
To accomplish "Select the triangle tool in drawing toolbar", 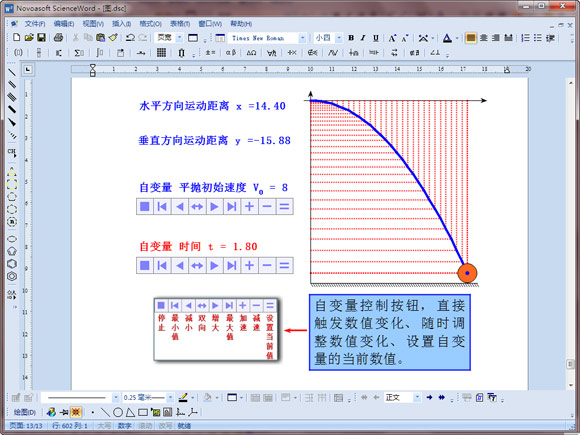I will [130, 412].
